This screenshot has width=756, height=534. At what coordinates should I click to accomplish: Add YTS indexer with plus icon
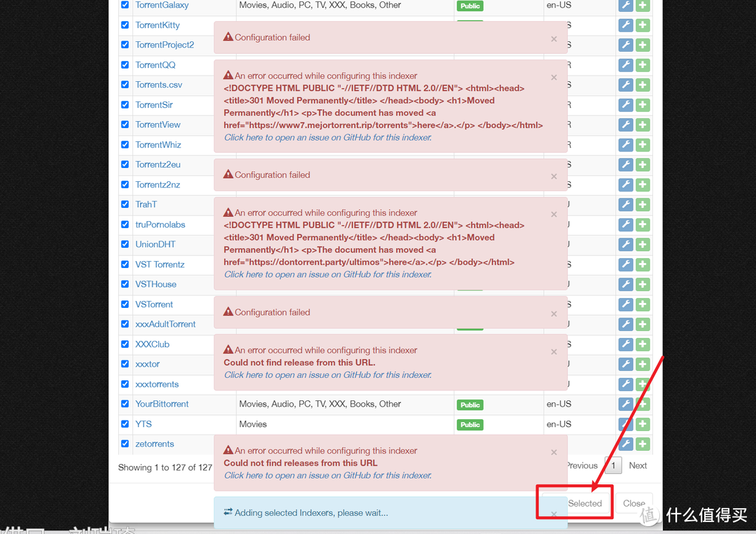[x=642, y=424]
